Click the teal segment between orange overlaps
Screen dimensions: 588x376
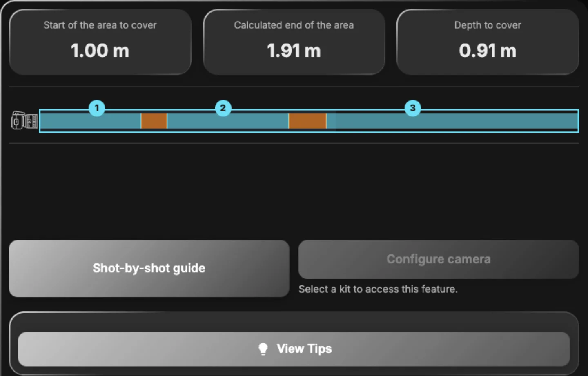click(228, 121)
